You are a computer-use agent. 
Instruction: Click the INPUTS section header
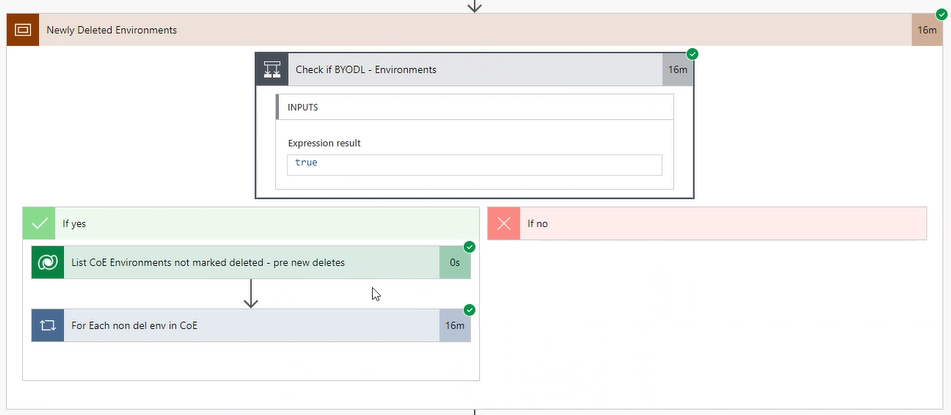(x=474, y=107)
